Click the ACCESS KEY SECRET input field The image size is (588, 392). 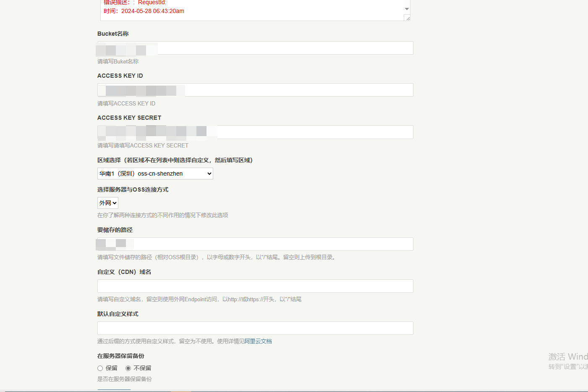[255, 132]
